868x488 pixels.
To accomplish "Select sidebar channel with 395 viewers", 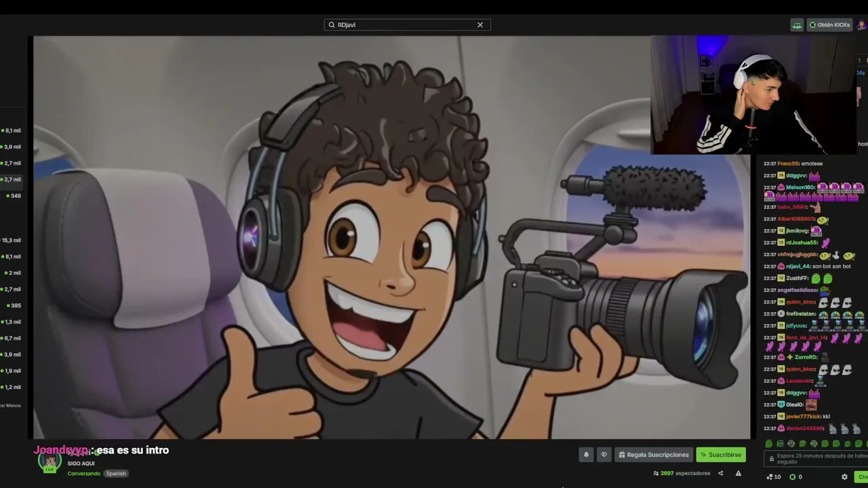I will (x=14, y=306).
